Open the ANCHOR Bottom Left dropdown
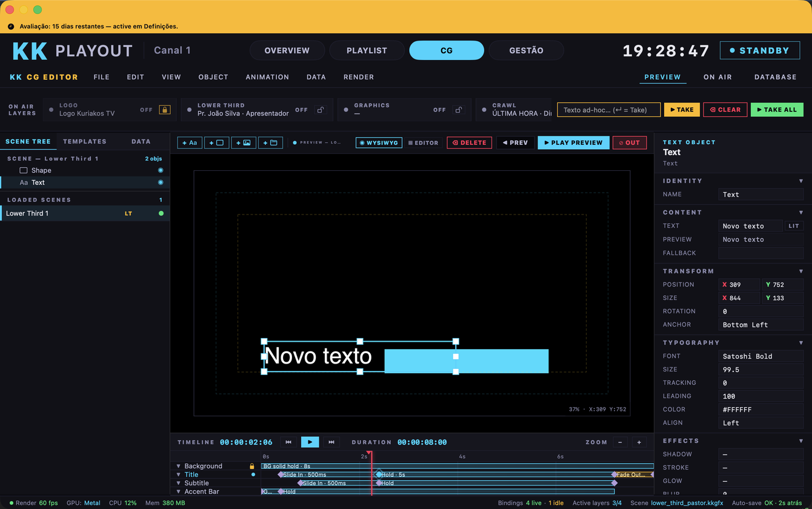Image resolution: width=812 pixels, height=509 pixels. point(761,325)
